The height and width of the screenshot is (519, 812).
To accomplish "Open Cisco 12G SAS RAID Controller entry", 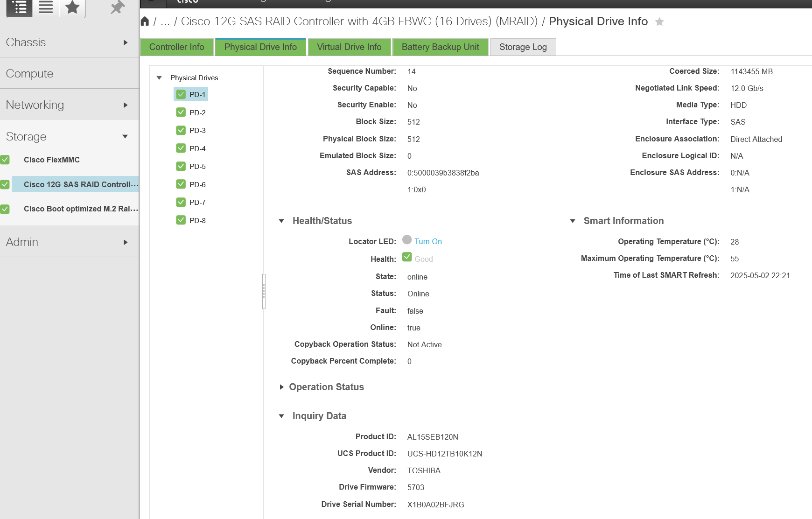I will tap(81, 184).
